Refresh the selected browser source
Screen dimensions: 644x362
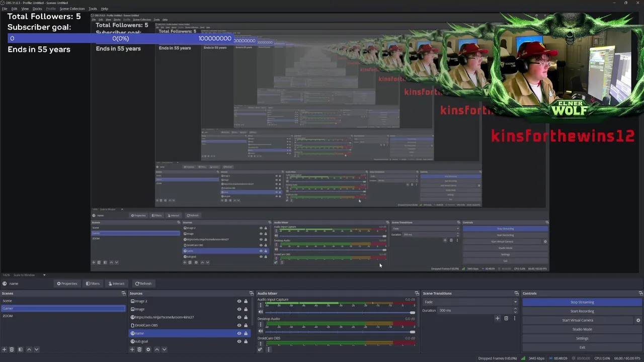tap(143, 284)
